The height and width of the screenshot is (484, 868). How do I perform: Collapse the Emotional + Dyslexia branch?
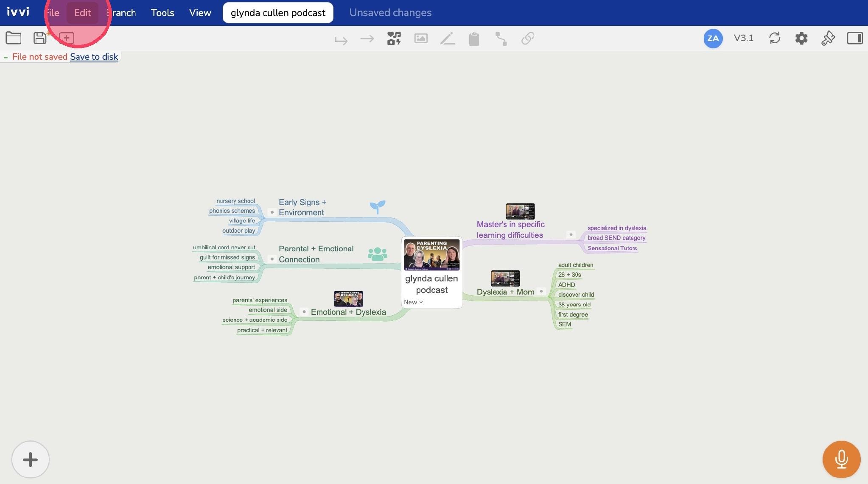click(304, 312)
